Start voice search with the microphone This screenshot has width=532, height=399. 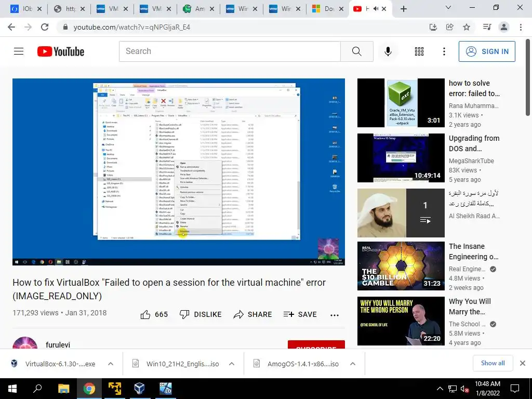[x=388, y=51]
